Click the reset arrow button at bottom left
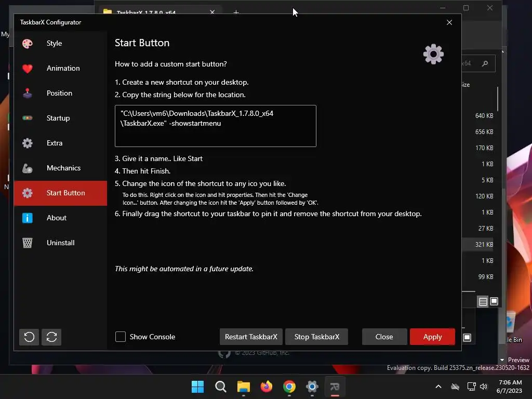Screen dimensions: 532x399 pos(29,337)
